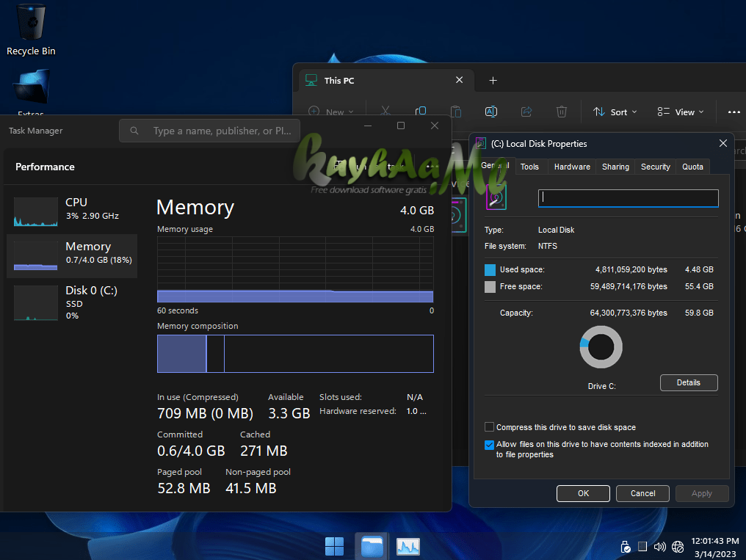The width and height of the screenshot is (746, 560).
Task: Click the 4.48 GB used space value
Action: point(699,269)
